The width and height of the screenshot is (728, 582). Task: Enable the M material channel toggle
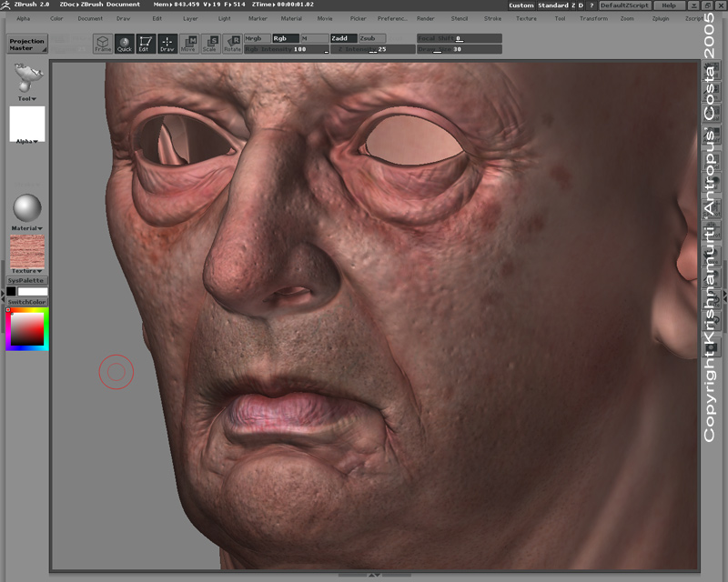point(315,38)
